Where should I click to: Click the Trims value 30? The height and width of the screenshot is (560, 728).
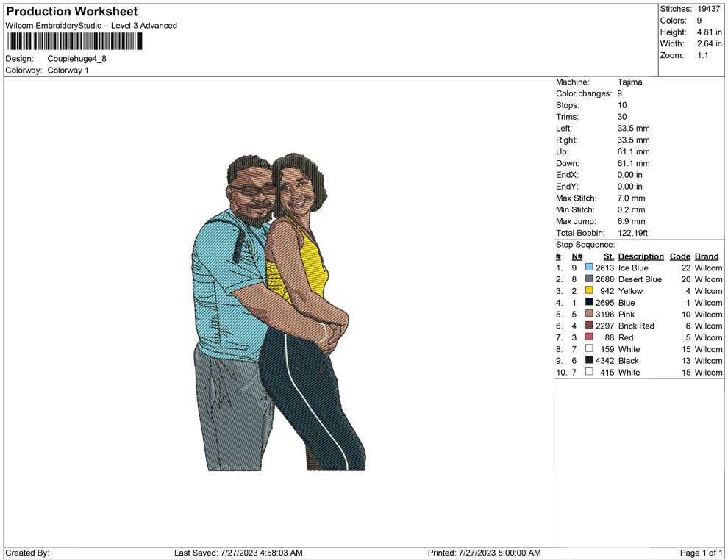[622, 117]
